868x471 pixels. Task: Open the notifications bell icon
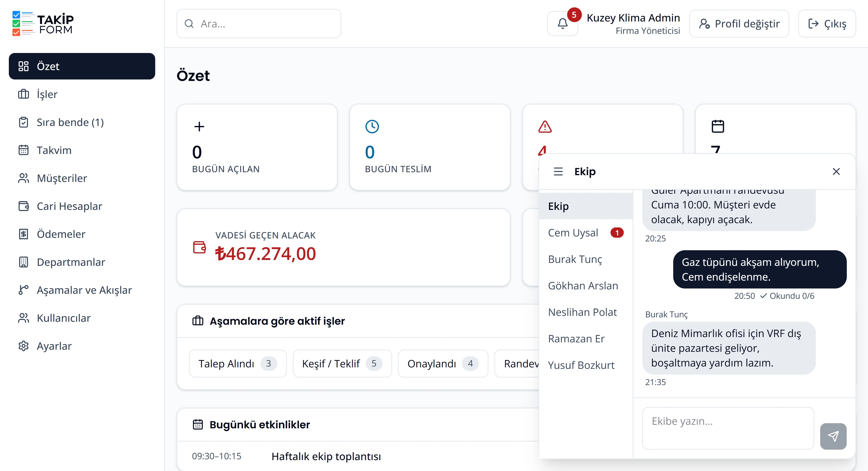[562, 24]
